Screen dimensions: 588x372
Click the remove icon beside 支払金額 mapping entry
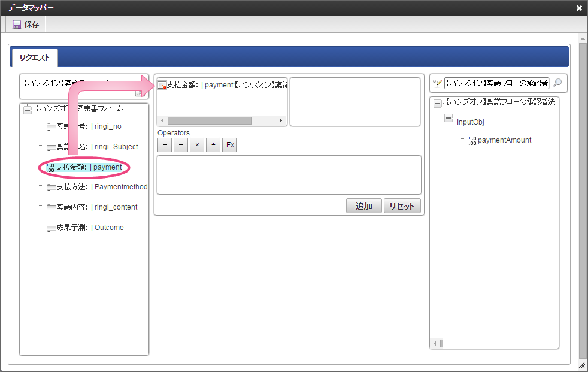162,86
